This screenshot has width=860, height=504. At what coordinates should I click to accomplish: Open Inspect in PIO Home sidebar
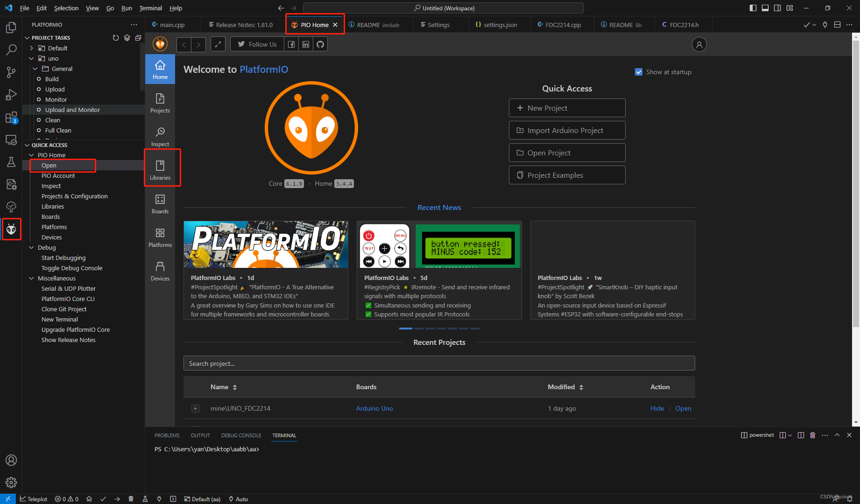pos(160,137)
